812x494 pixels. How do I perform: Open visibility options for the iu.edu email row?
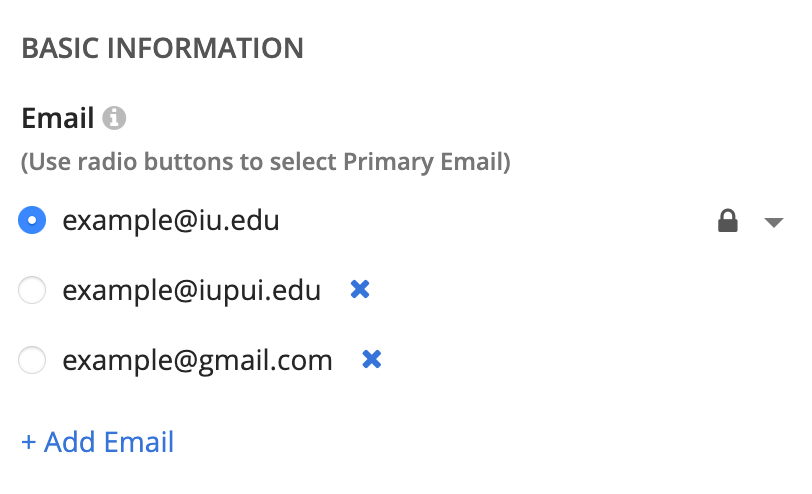coord(774,222)
